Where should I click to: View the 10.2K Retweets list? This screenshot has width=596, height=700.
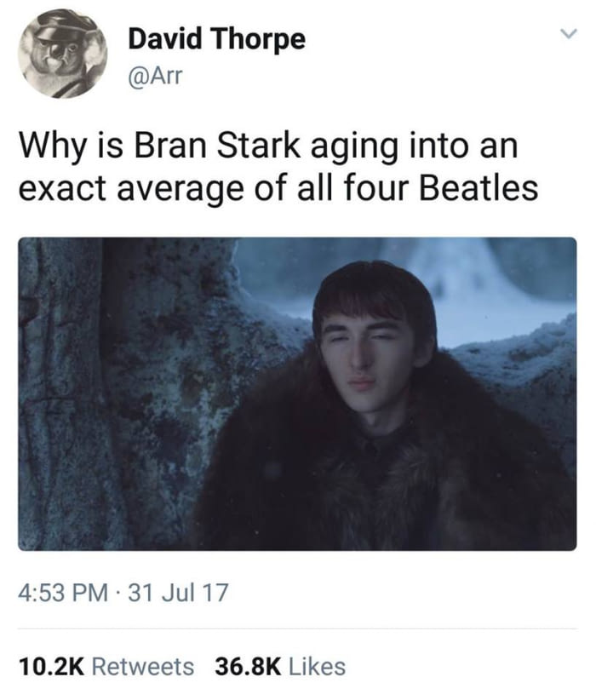click(106, 667)
